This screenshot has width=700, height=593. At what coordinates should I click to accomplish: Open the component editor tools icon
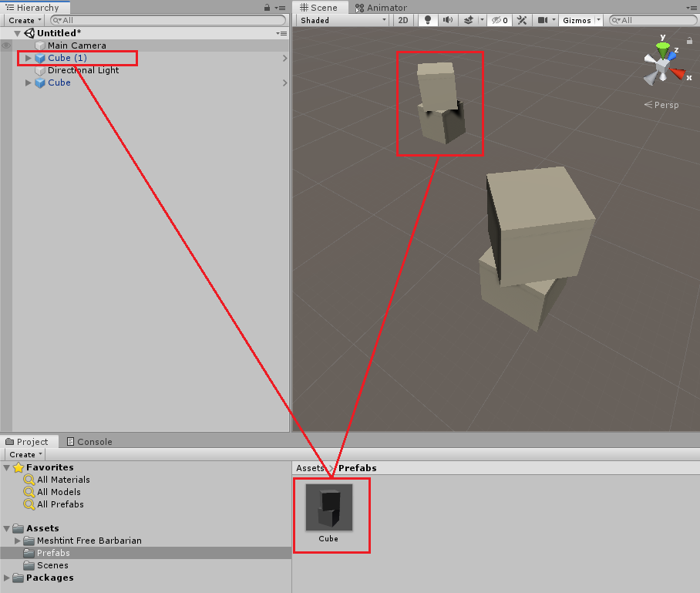(x=522, y=20)
